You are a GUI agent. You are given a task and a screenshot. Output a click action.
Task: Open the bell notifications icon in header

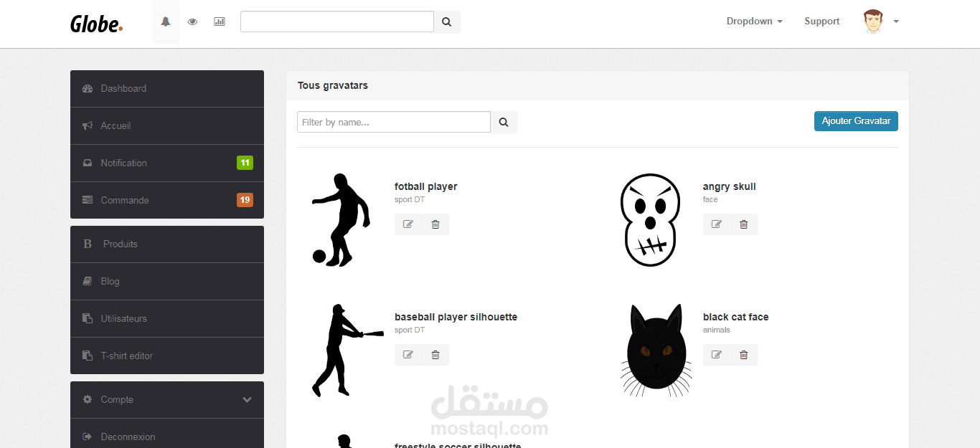166,22
